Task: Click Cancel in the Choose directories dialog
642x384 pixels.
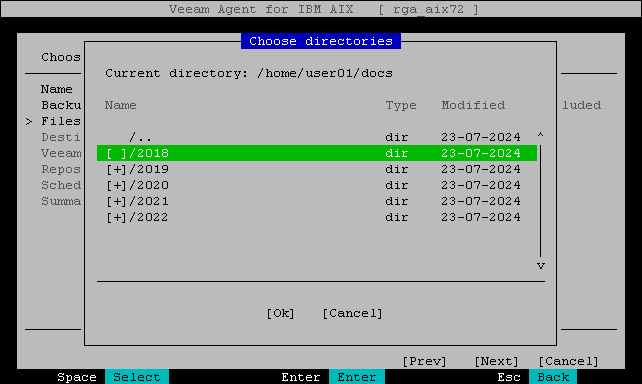Action: [x=352, y=313]
